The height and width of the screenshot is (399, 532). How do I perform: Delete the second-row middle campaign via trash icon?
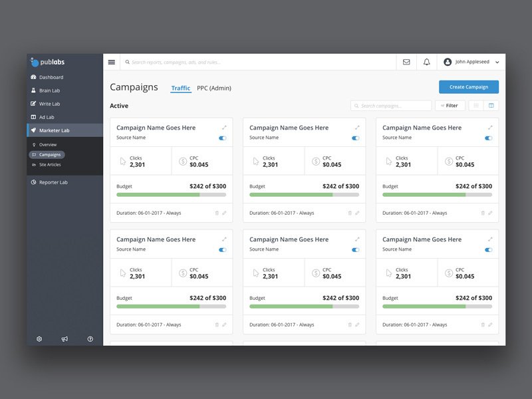coord(350,325)
